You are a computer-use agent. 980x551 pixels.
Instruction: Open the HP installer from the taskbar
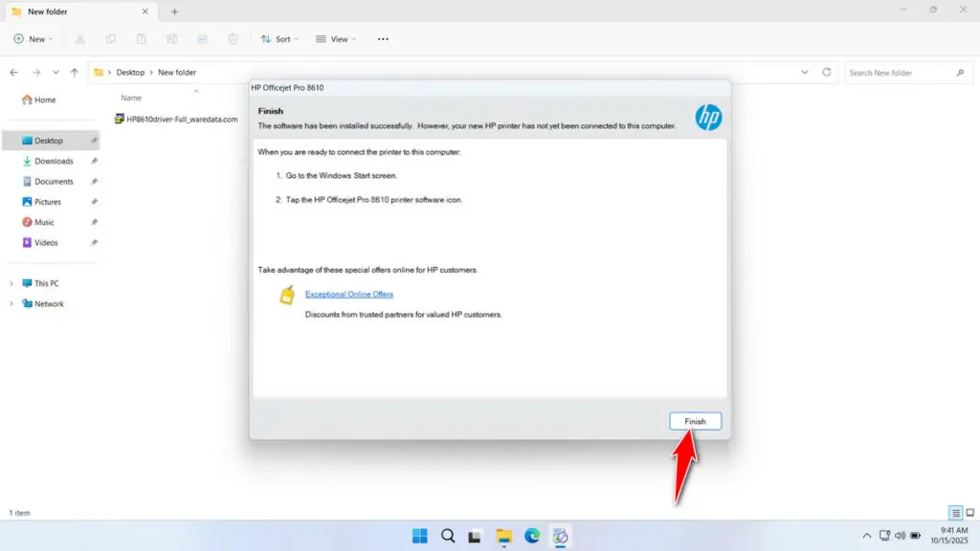click(560, 536)
